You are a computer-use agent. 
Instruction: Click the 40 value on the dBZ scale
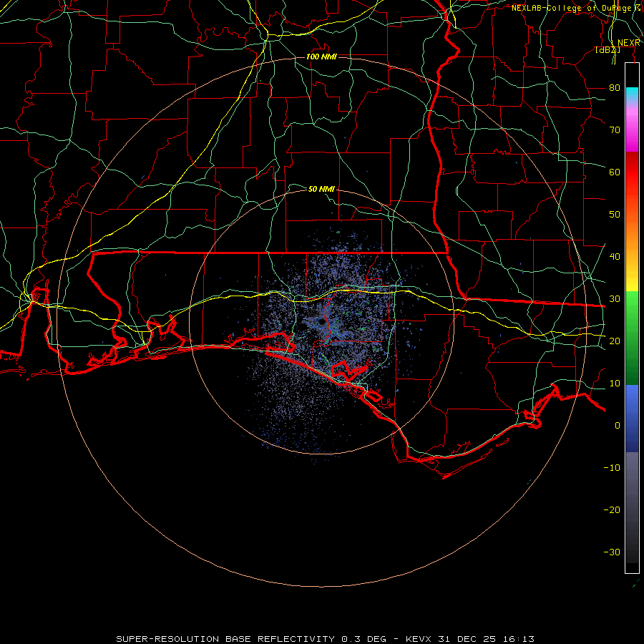click(615, 256)
